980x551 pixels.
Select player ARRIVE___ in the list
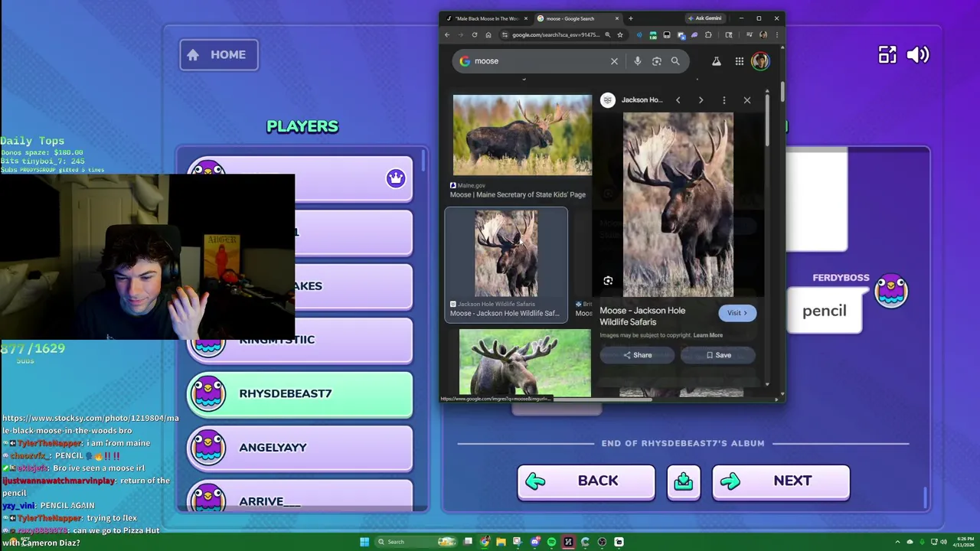click(300, 496)
